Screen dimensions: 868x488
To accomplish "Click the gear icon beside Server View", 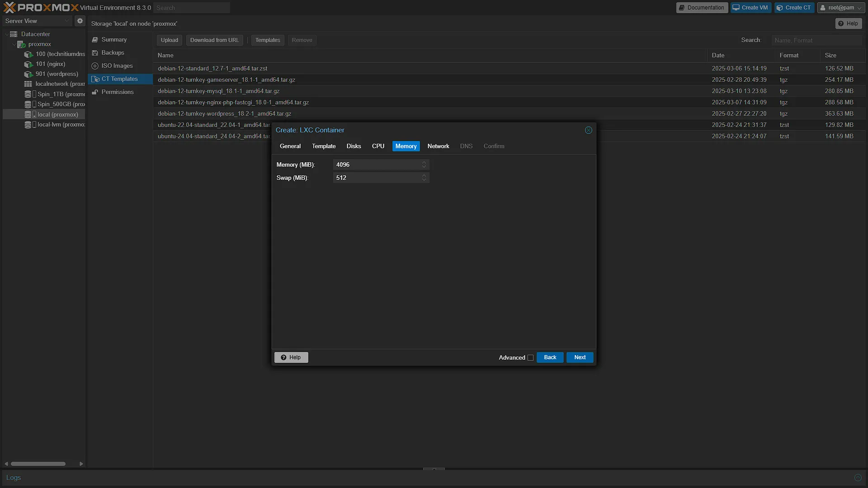I will (x=80, y=21).
